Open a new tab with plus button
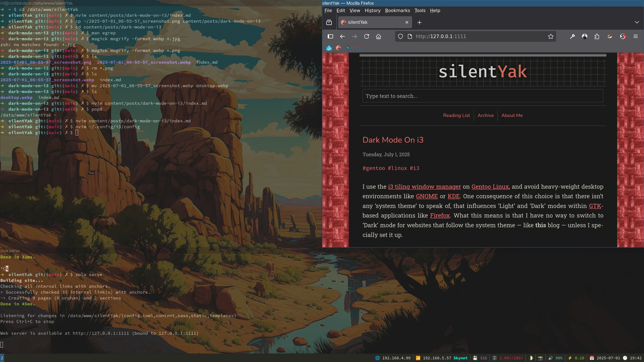 coord(419,22)
